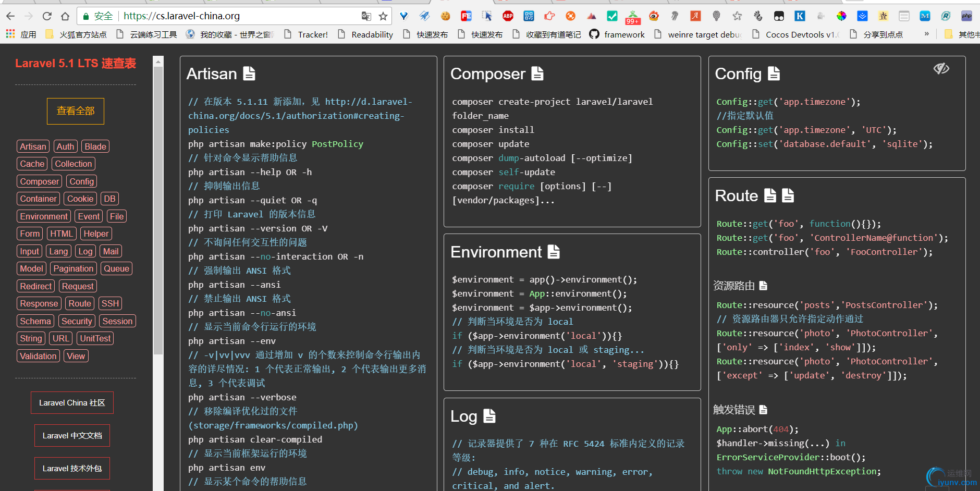Toggle the crossed-eye visibility icon in Config
Viewport: 980px width, 491px height.
941,68
